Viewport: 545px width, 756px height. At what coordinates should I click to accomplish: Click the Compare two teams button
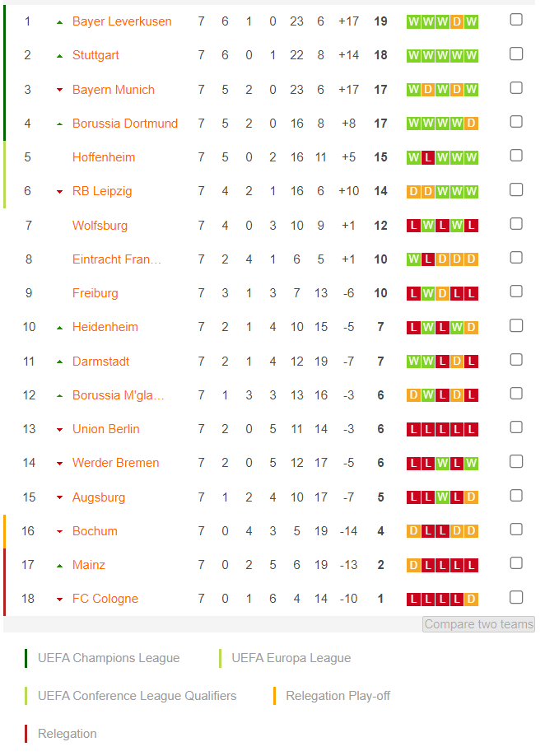pyautogui.click(x=478, y=624)
